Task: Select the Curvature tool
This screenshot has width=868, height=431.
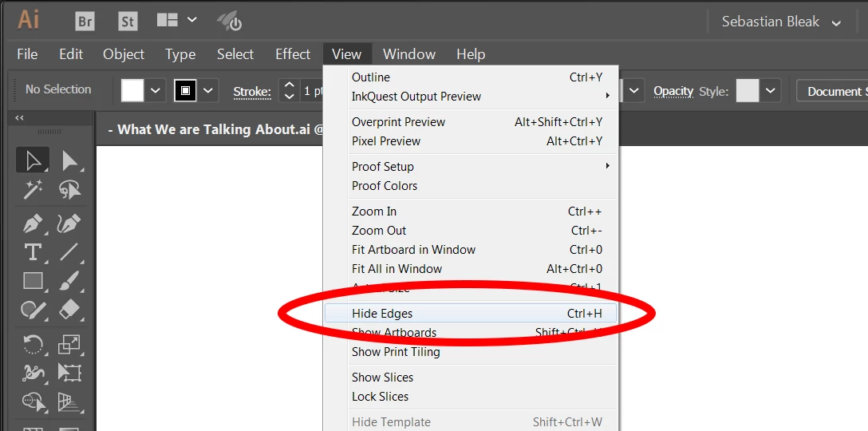Action: coord(70,223)
